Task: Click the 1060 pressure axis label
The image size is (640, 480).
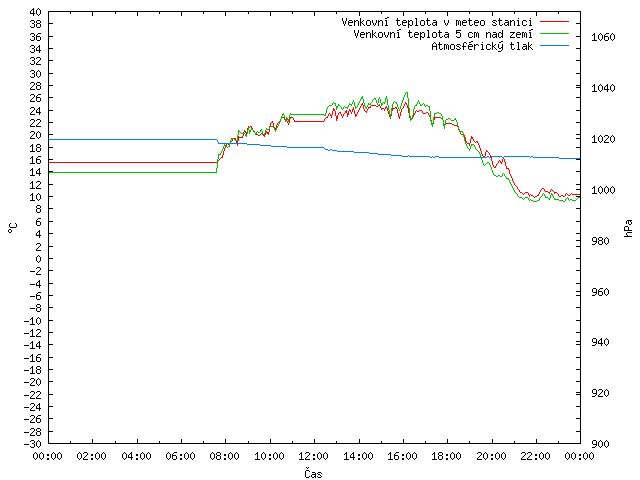Action: tap(603, 38)
